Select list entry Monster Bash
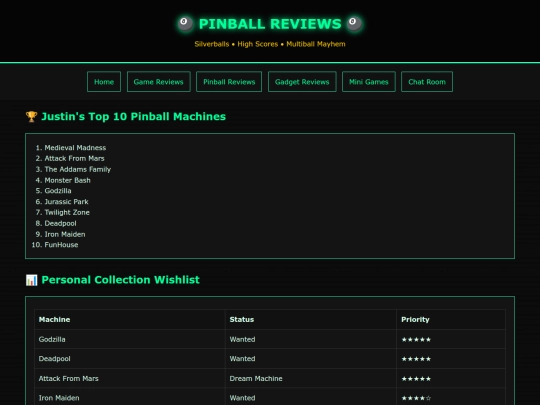 (x=68, y=180)
